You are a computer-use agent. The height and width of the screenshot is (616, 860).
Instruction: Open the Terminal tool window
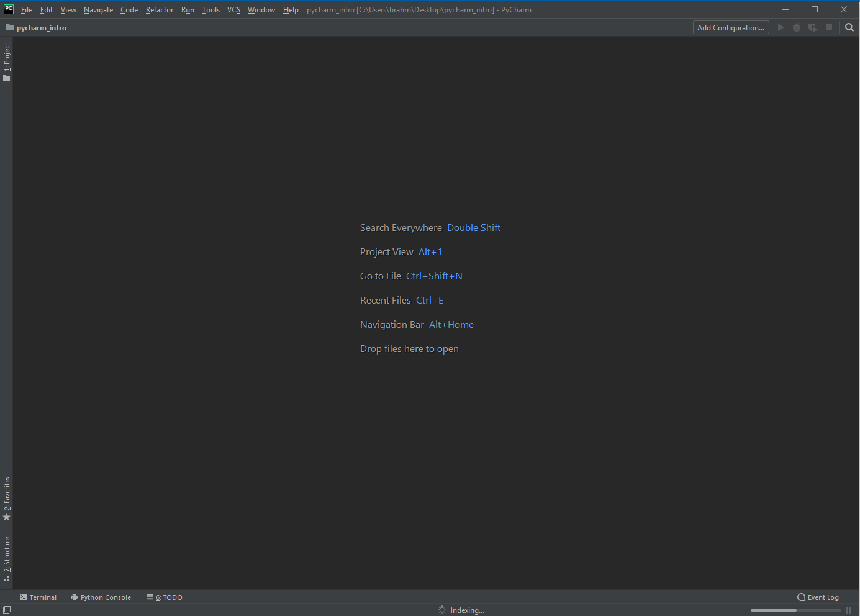click(38, 597)
